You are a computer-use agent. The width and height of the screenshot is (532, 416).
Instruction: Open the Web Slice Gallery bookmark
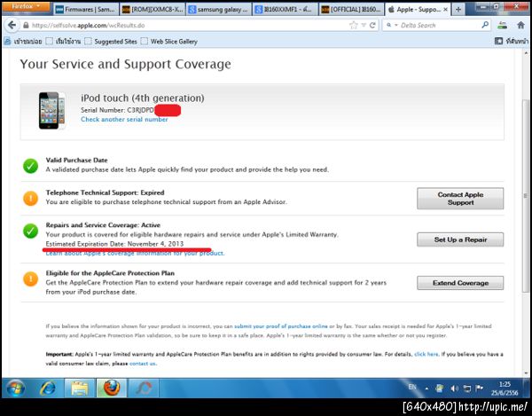point(169,42)
